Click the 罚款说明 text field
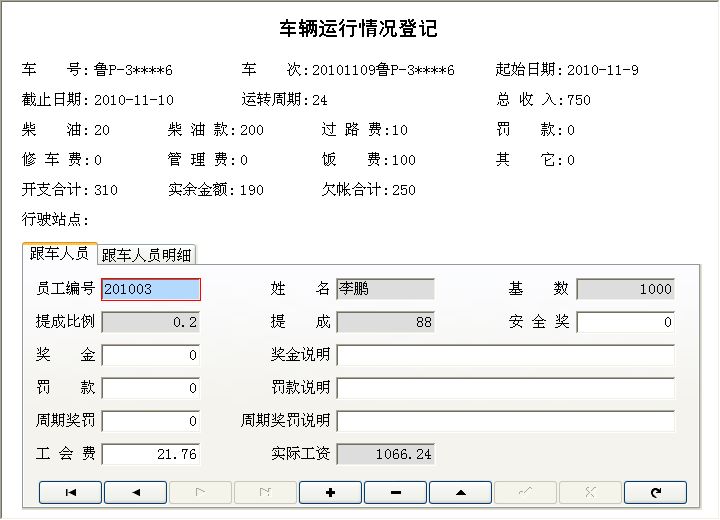This screenshot has width=720, height=520. click(505, 388)
